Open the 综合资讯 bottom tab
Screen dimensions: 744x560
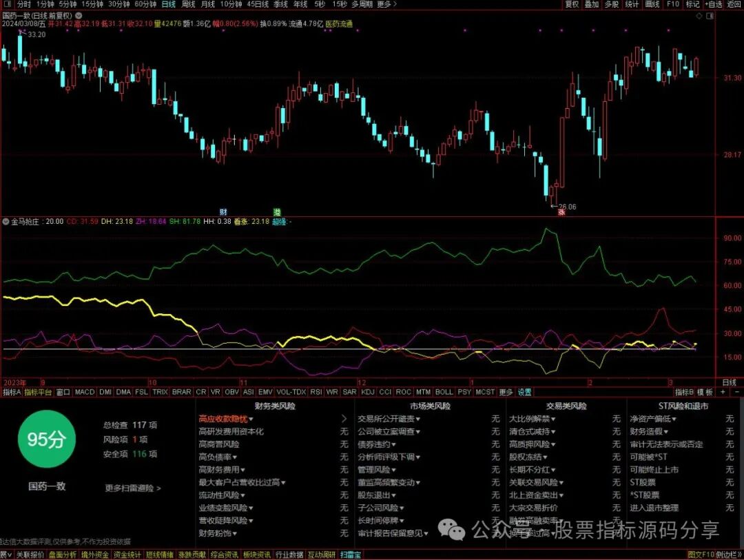(225, 554)
